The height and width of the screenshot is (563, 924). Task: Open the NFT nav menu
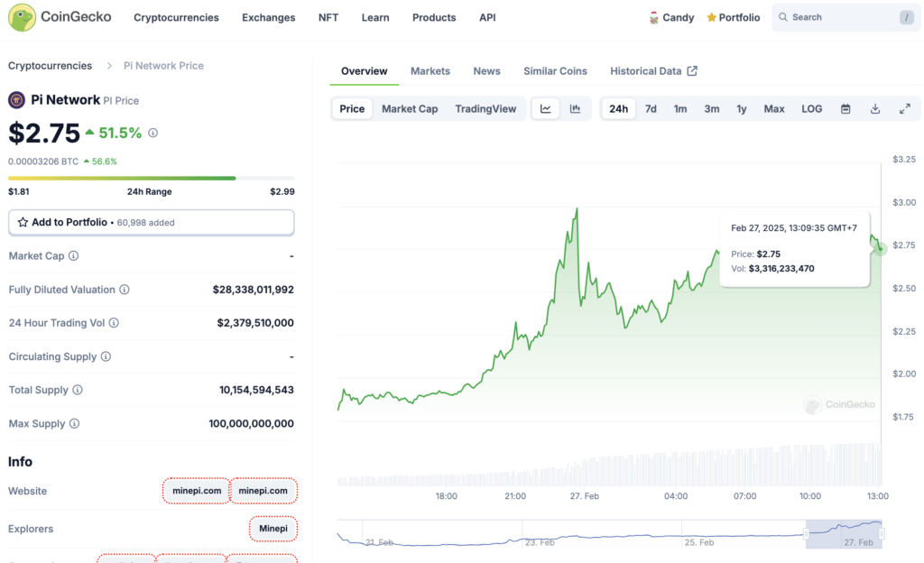point(328,18)
